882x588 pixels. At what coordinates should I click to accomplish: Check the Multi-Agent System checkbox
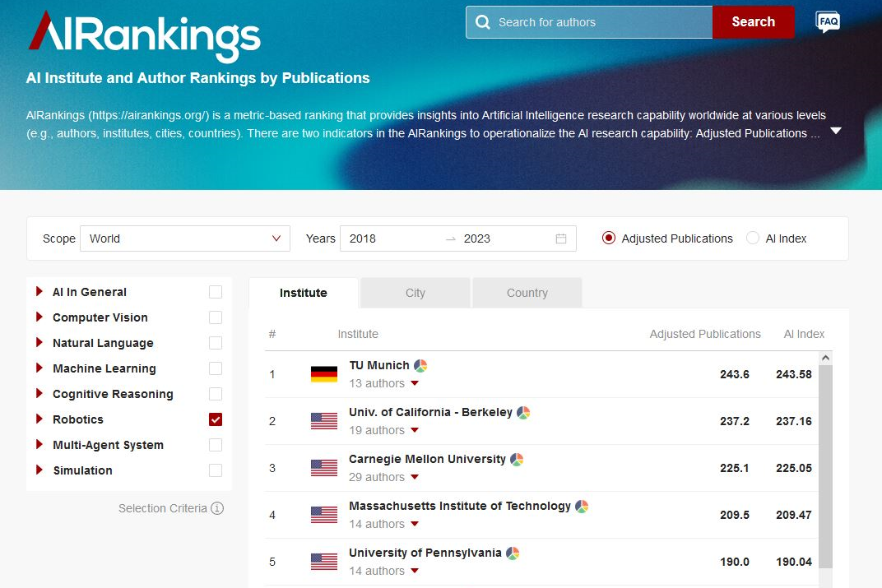(x=216, y=445)
